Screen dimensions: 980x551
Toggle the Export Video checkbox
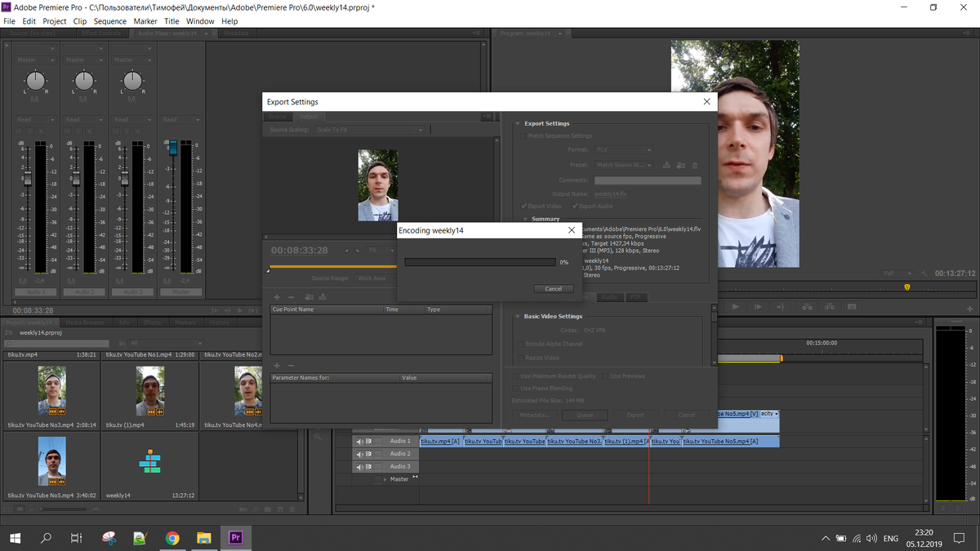(524, 206)
